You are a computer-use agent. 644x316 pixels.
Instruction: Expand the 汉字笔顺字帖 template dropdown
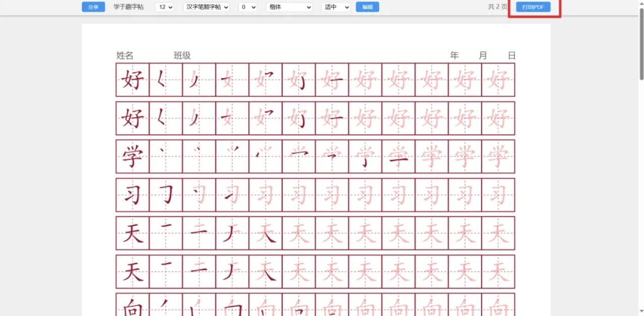pyautogui.click(x=206, y=7)
